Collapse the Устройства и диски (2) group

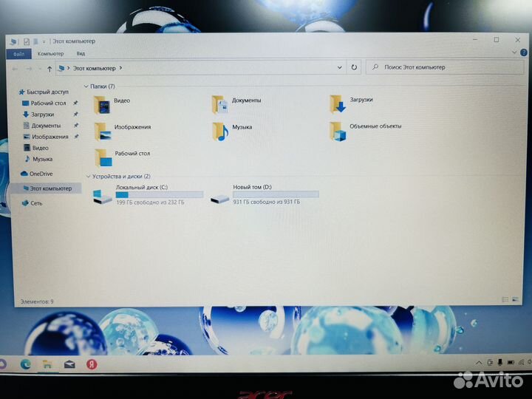coord(88,177)
